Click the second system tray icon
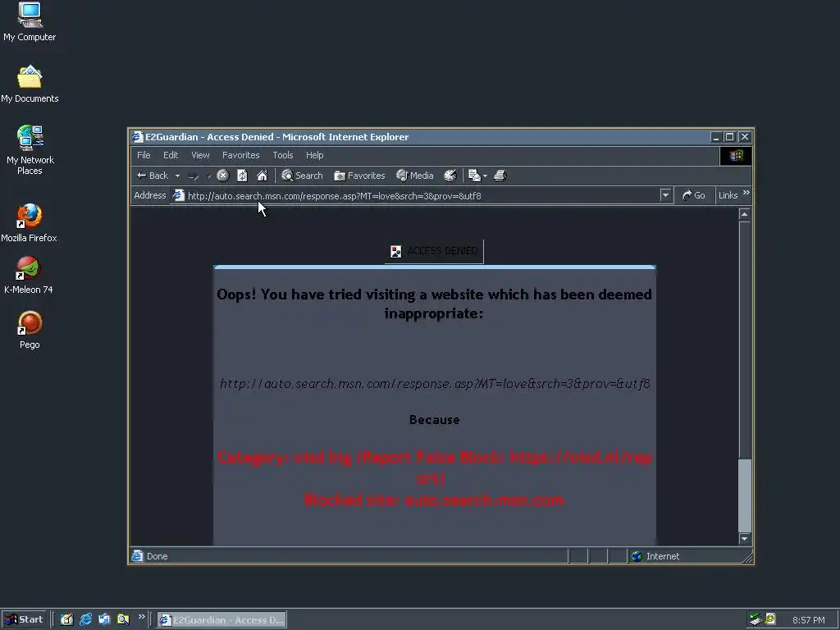 tap(770, 619)
